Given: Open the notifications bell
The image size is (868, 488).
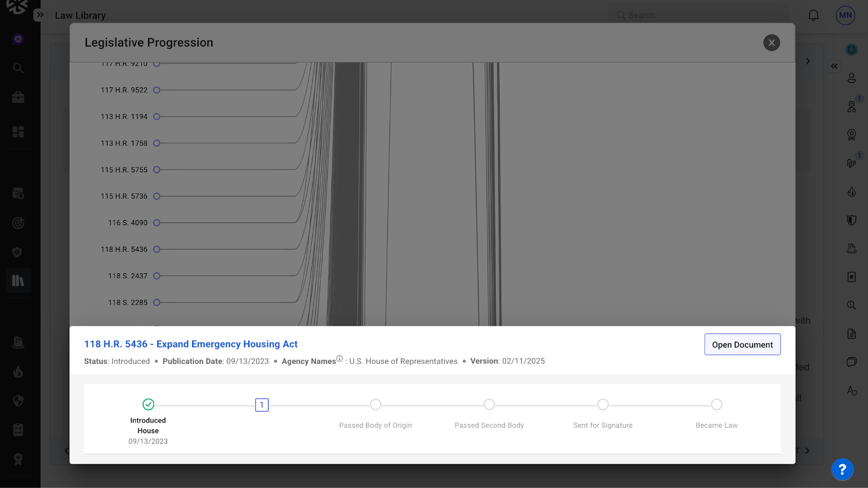Looking at the screenshot, I should pos(813,15).
